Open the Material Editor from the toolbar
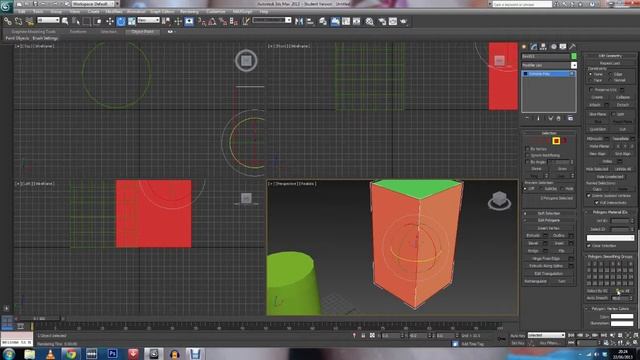 pos(369,21)
